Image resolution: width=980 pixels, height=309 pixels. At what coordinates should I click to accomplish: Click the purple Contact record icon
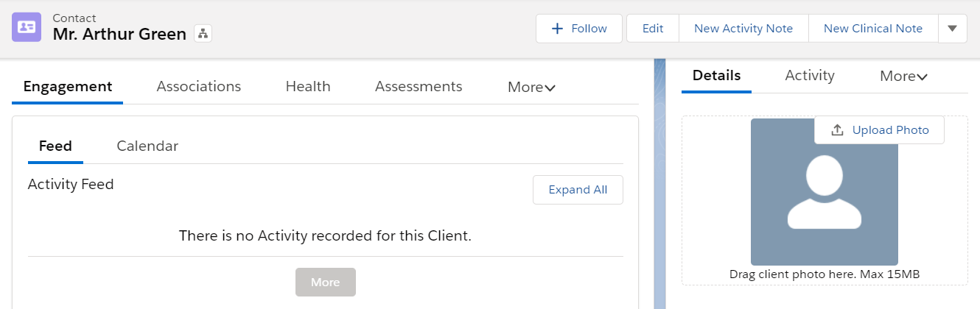[27, 27]
